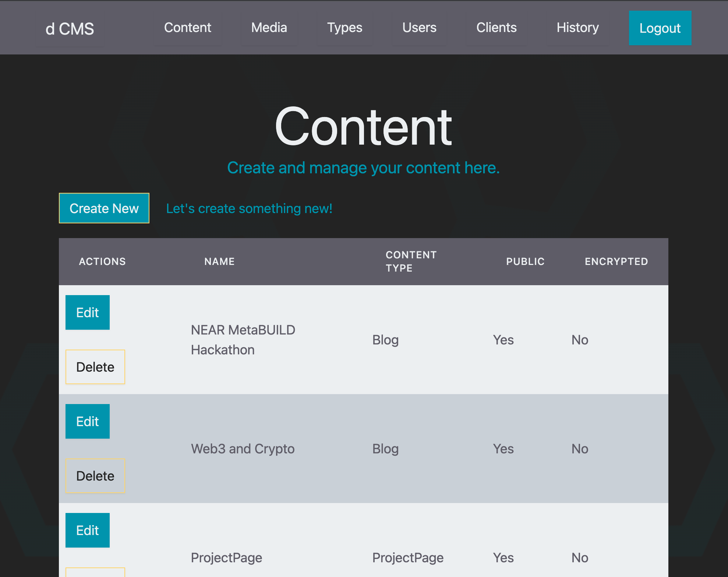The height and width of the screenshot is (577, 728).
Task: Open the Types navigation link
Action: [x=344, y=28]
